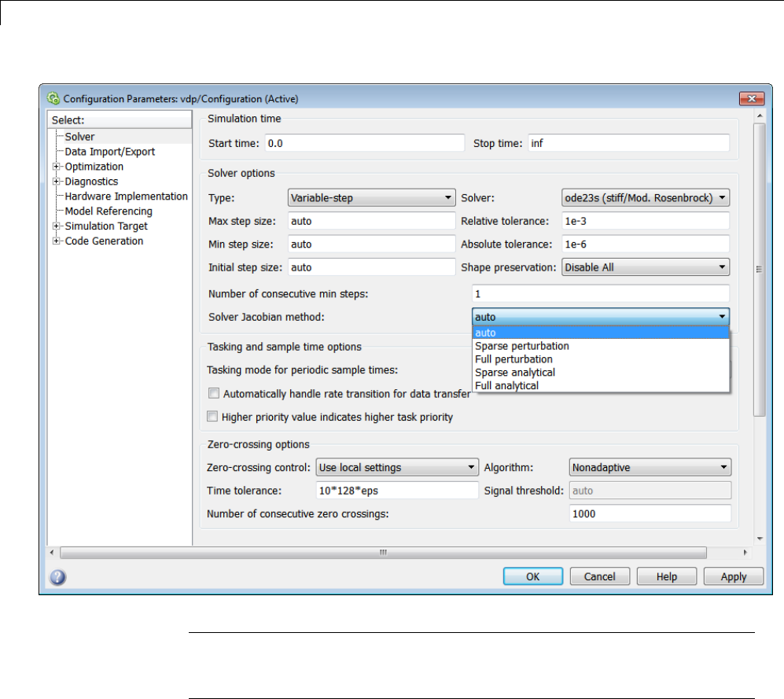The image size is (784, 699).
Task: Click the vertical scrollbar up arrow
Action: click(760, 116)
